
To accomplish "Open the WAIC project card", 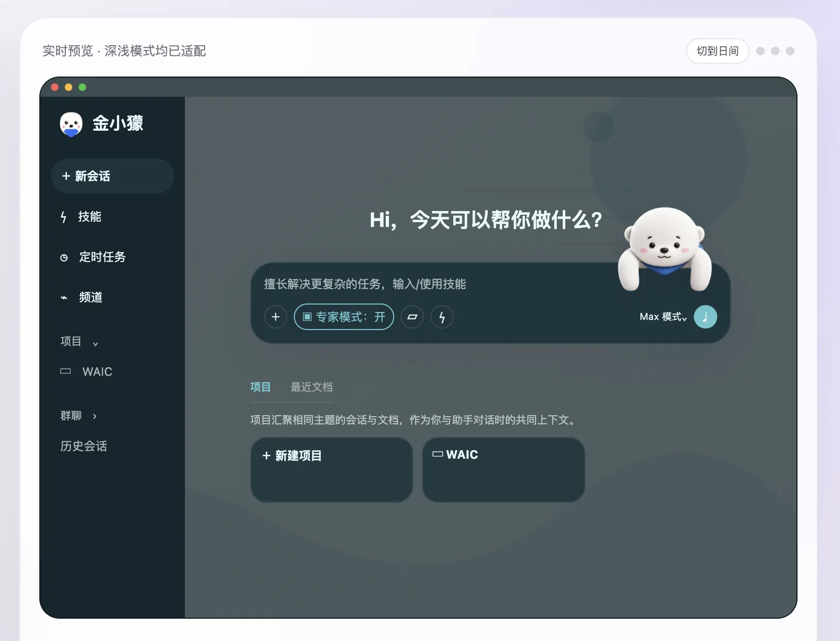I will click(504, 470).
